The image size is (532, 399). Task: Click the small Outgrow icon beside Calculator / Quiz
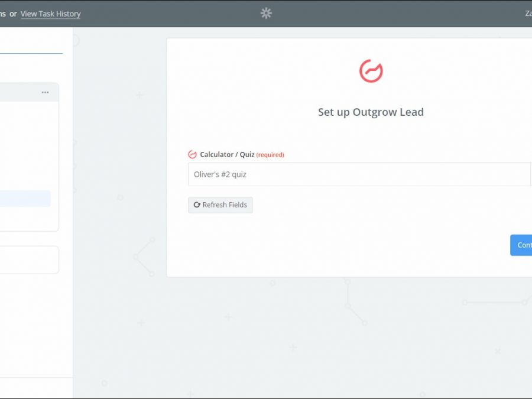pyautogui.click(x=192, y=155)
